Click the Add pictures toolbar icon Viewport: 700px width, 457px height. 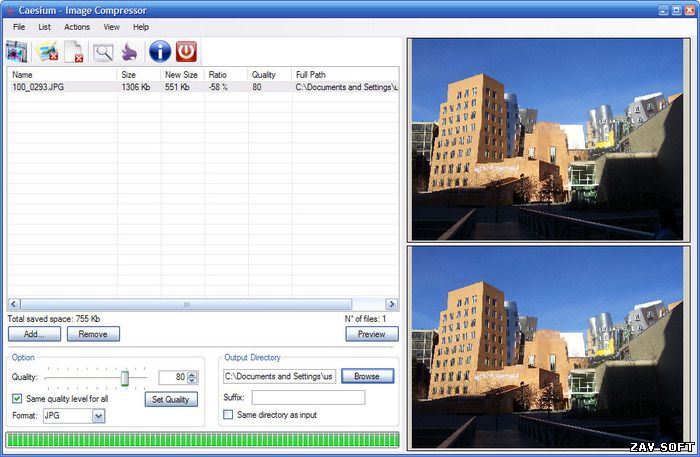tap(17, 52)
